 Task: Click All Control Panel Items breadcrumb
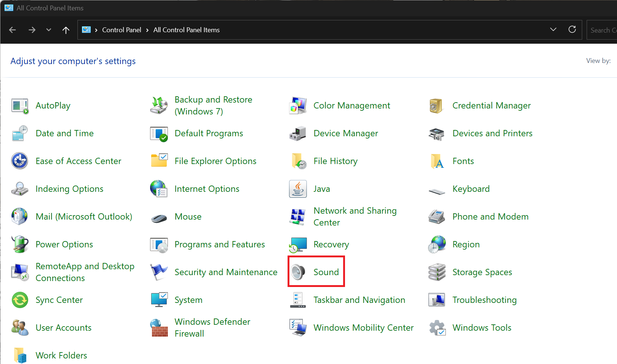186,30
